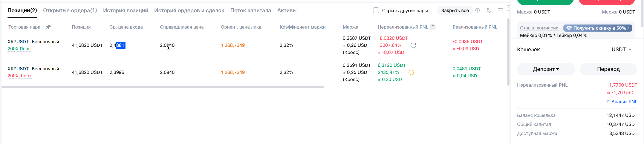Pin the trading pair column

[x=48, y=27]
